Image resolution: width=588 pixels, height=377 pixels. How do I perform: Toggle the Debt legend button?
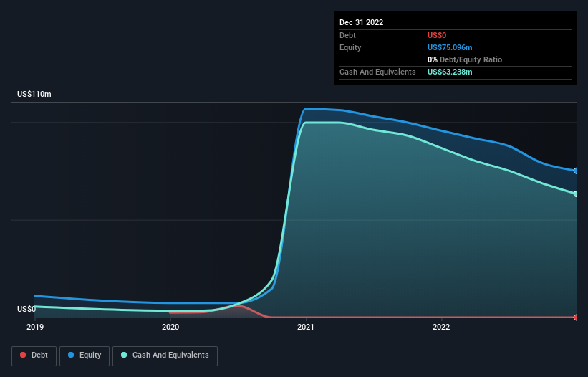point(34,355)
